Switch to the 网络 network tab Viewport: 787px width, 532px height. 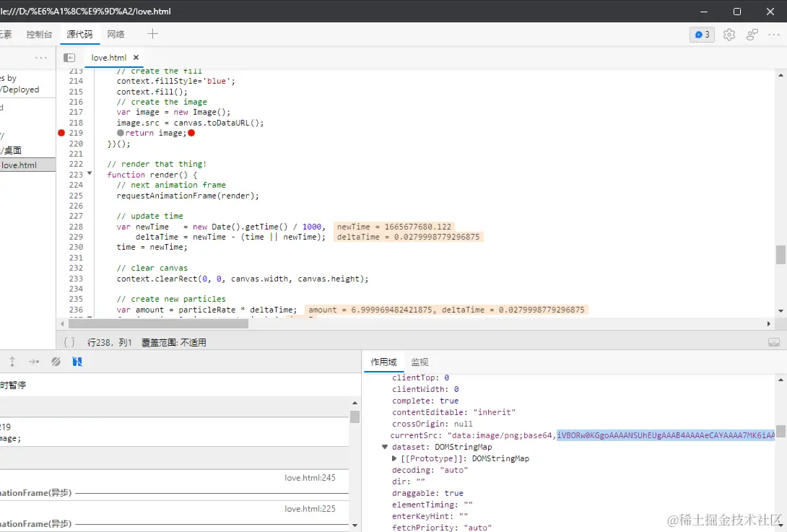(x=116, y=35)
